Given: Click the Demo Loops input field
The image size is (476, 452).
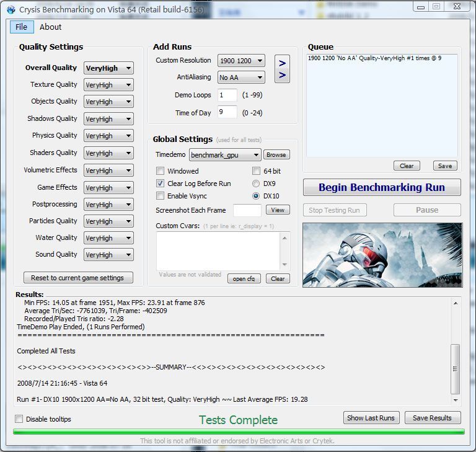Looking at the screenshot, I should pos(227,95).
